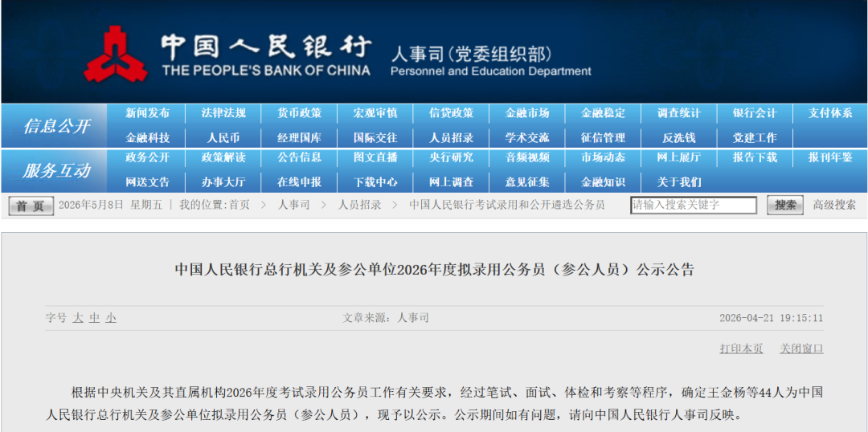Open 公告信息 under 服务互动

pyautogui.click(x=299, y=157)
